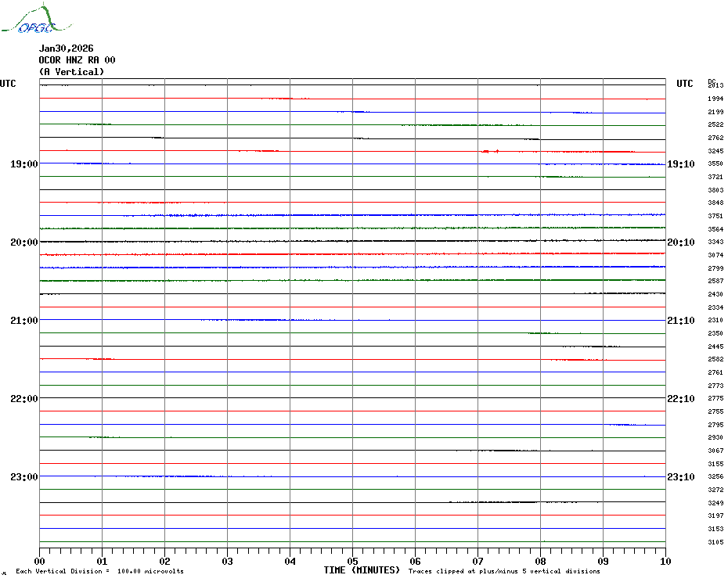Click the 21:00 hour marker on left
Image resolution: width=728 pixels, height=582 pixels.
(24, 321)
